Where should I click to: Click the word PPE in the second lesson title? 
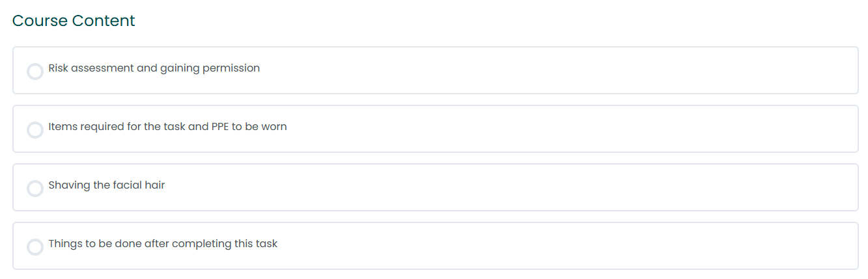(x=220, y=127)
